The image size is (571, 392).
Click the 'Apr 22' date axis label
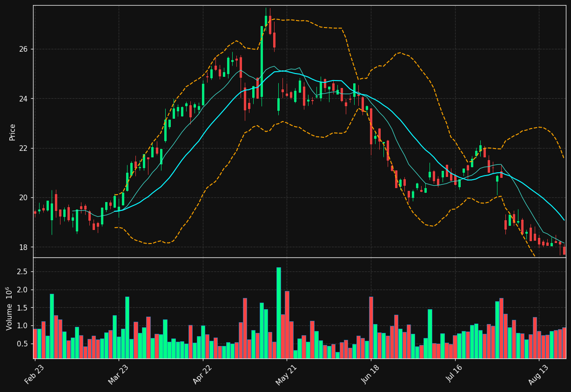[203, 375]
